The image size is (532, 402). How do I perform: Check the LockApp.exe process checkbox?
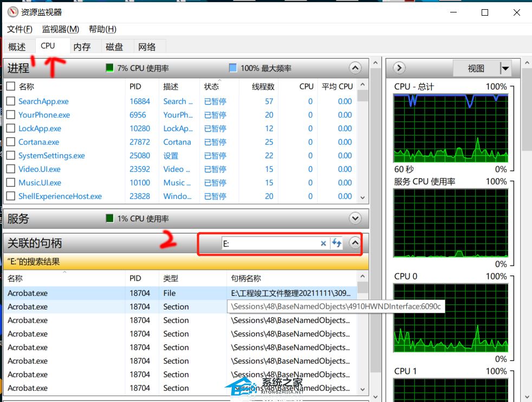(11, 128)
